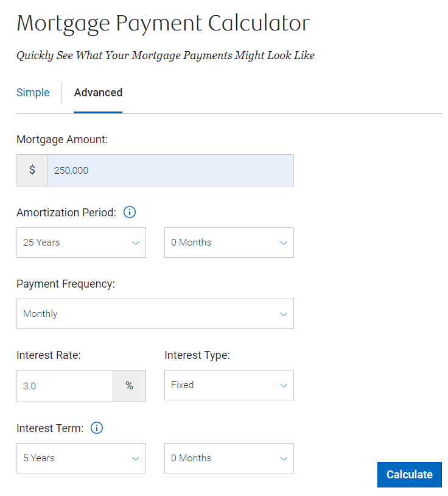The height and width of the screenshot is (496, 448).
Task: Open the amortization months dropdown
Action: (x=229, y=243)
